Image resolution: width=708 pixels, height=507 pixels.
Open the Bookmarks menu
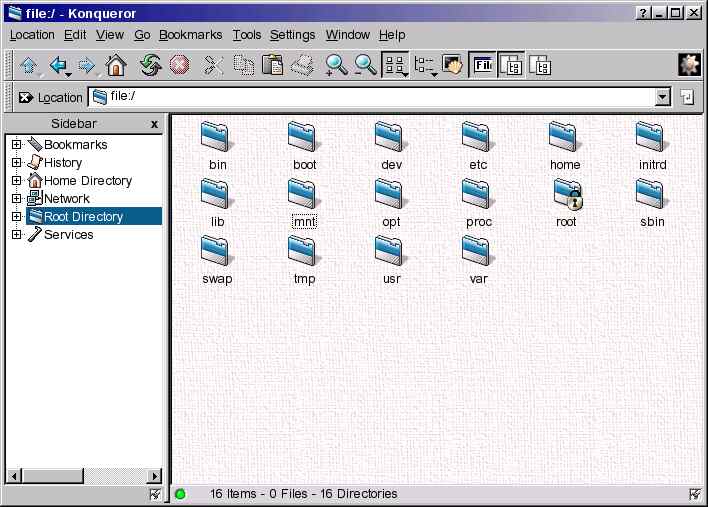pos(191,35)
